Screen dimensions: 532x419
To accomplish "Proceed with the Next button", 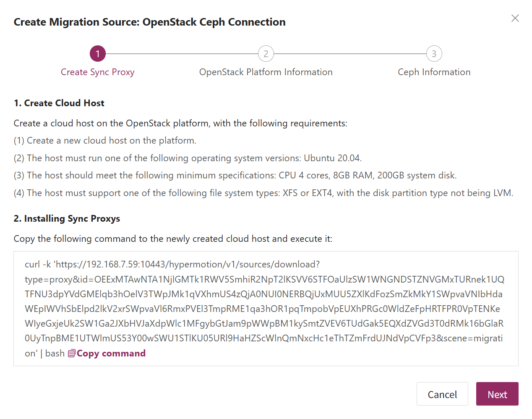I will click(x=497, y=394).
